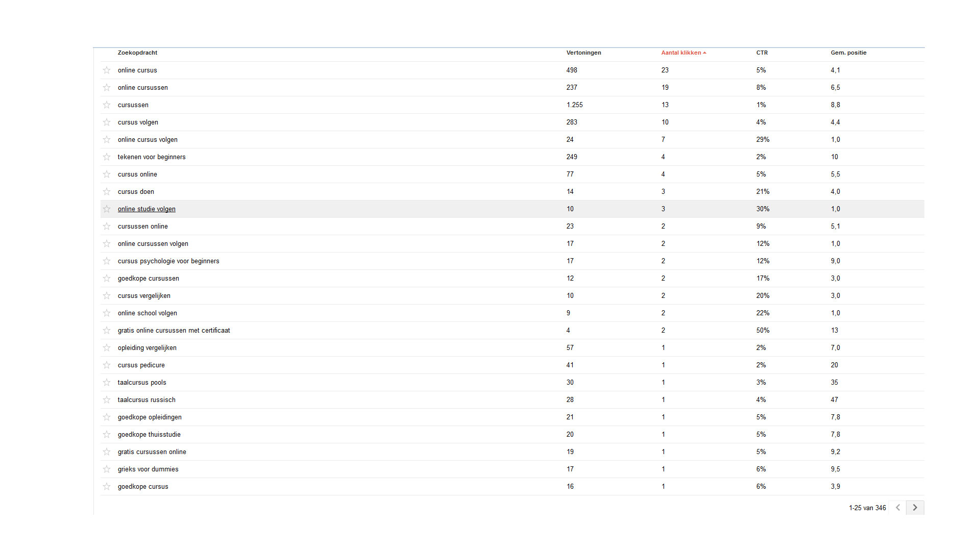Click the '47' average position value

click(x=834, y=400)
